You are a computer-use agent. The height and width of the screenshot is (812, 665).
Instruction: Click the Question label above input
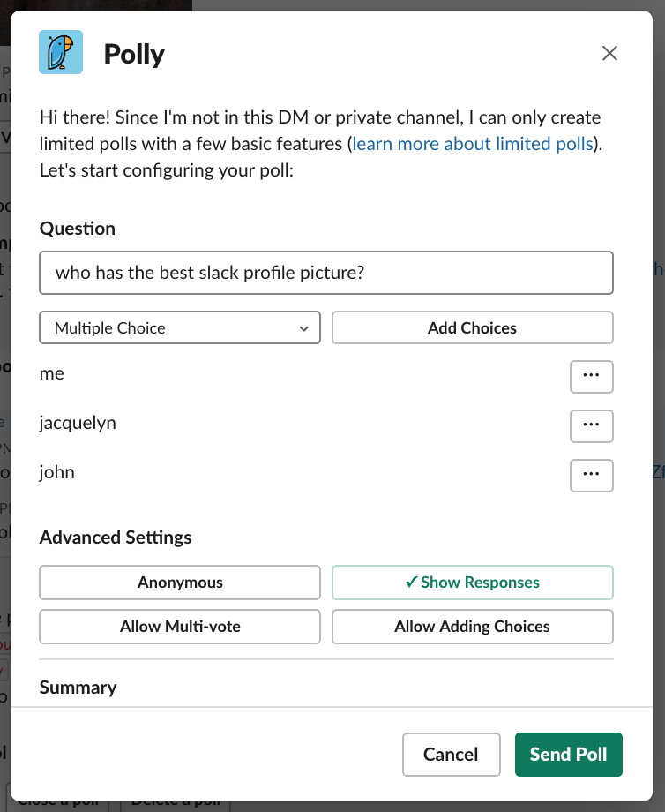[x=78, y=229]
